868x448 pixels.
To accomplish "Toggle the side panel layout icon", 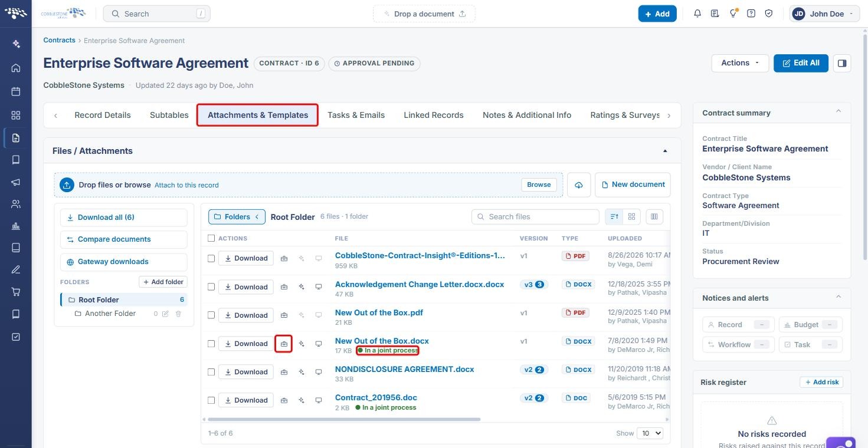I will coord(842,63).
